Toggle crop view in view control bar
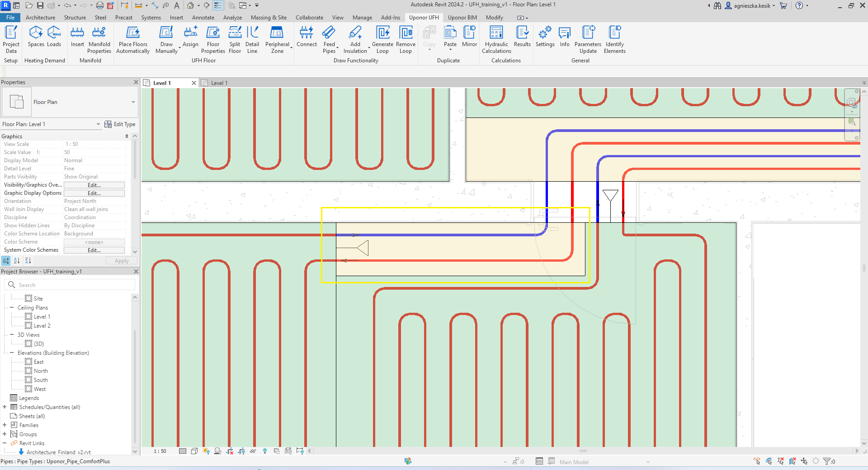Viewport: 868px width, 470px height. [230, 451]
